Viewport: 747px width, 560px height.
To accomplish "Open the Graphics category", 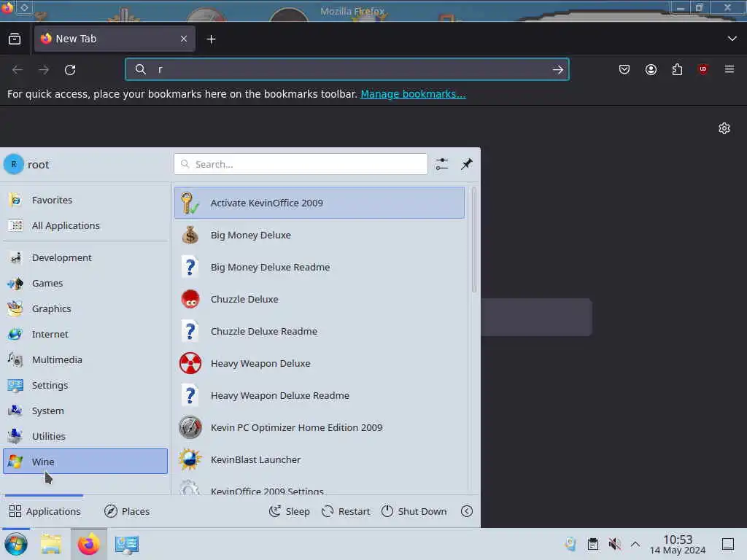I will [85, 308].
